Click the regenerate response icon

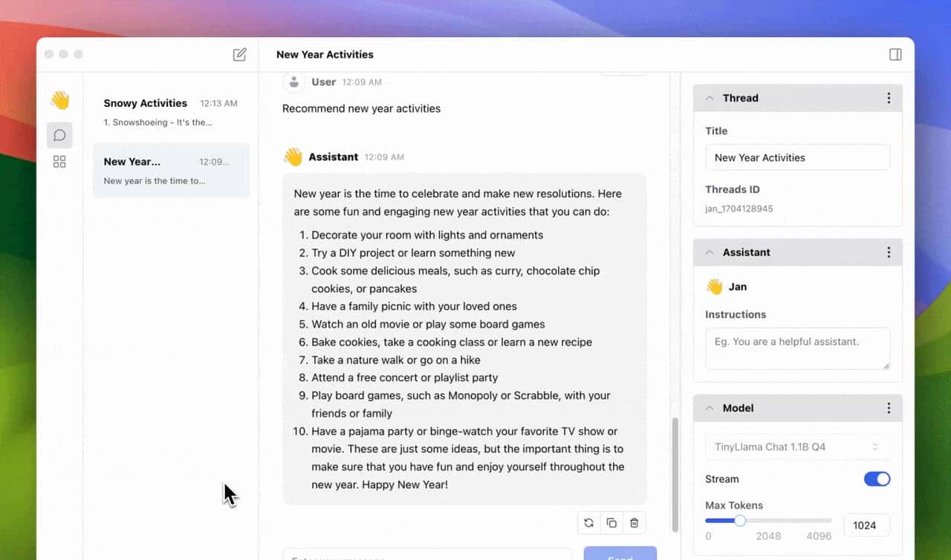588,523
